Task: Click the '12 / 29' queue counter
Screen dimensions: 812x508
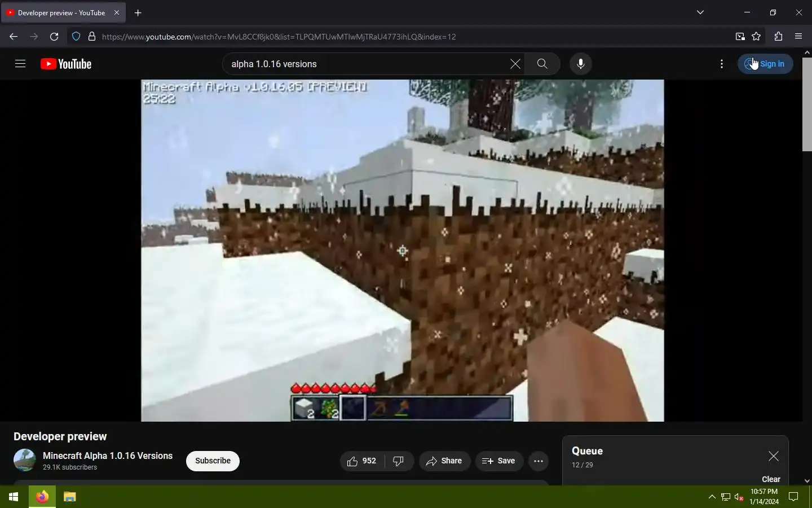Action: (x=582, y=465)
